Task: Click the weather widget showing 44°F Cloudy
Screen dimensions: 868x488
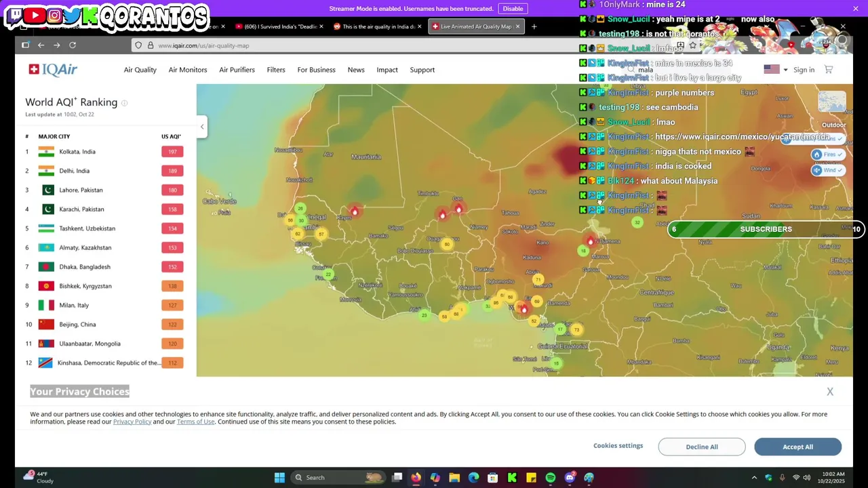Action: click(37, 477)
